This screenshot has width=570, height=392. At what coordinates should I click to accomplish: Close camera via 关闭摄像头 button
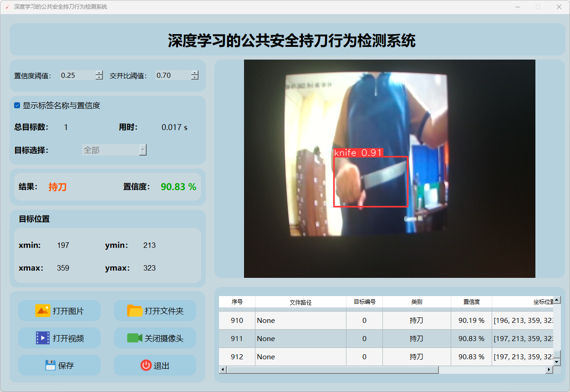click(155, 338)
